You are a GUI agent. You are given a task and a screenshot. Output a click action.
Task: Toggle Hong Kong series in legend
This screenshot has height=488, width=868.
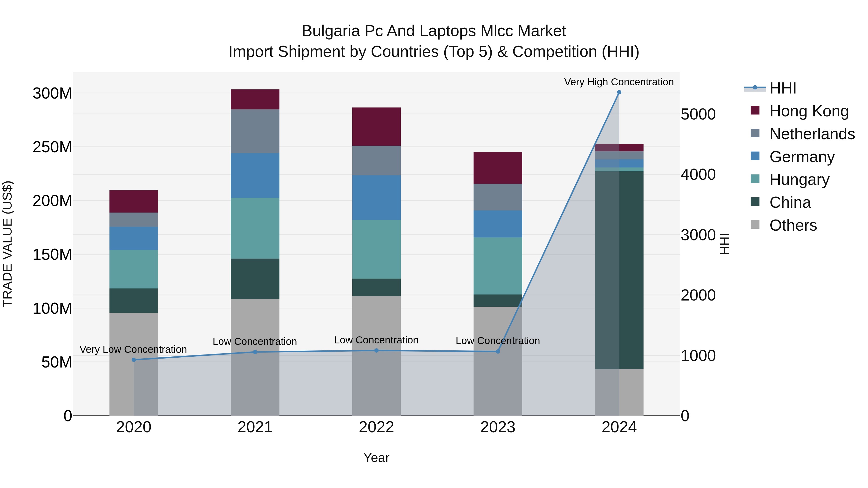[800, 111]
